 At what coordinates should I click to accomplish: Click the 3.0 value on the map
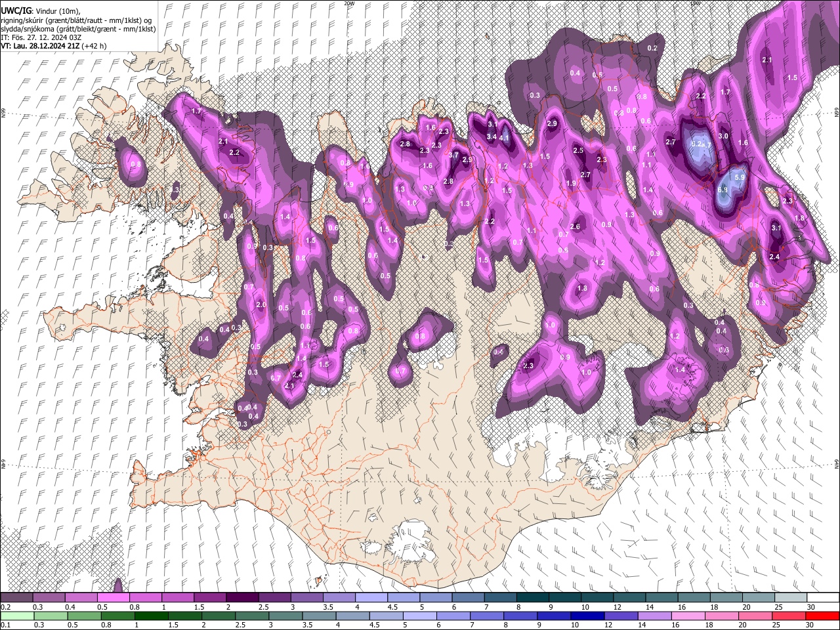coord(723,136)
